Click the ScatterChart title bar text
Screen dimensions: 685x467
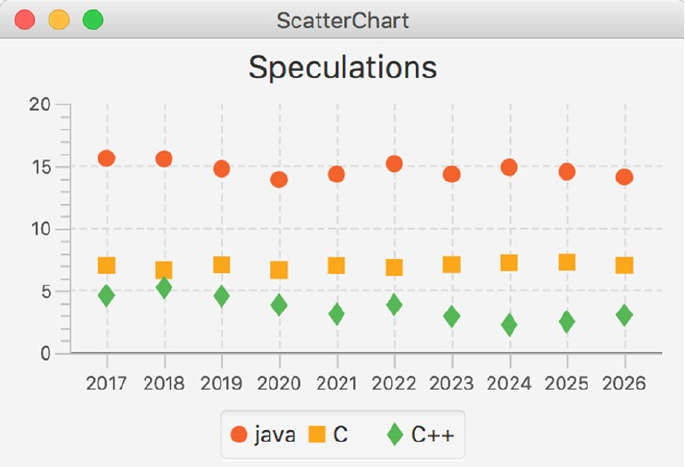[342, 20]
